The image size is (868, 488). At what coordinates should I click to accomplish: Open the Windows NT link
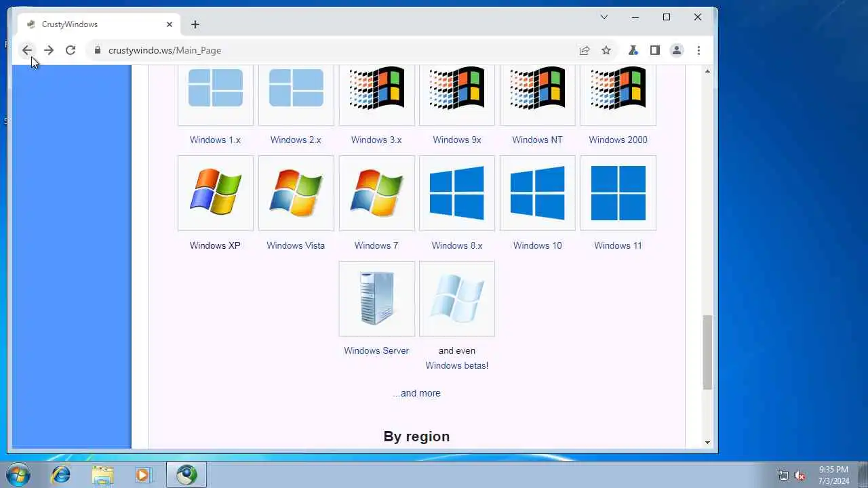(537, 140)
